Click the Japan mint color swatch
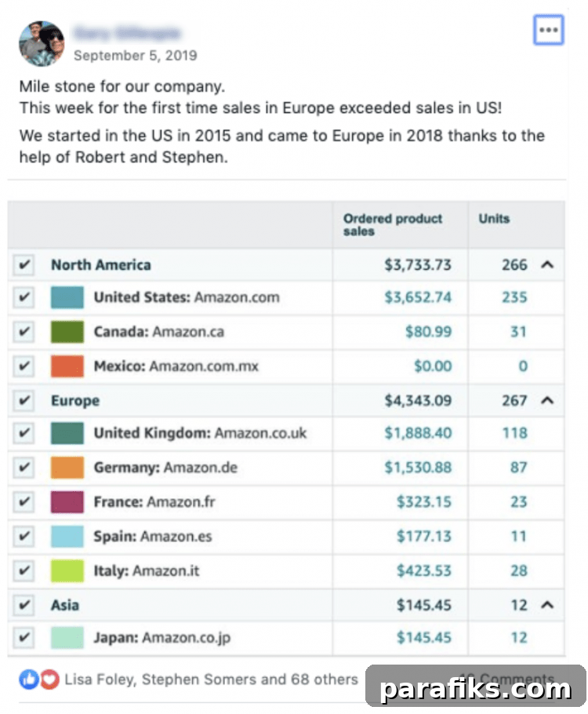 pos(67,637)
